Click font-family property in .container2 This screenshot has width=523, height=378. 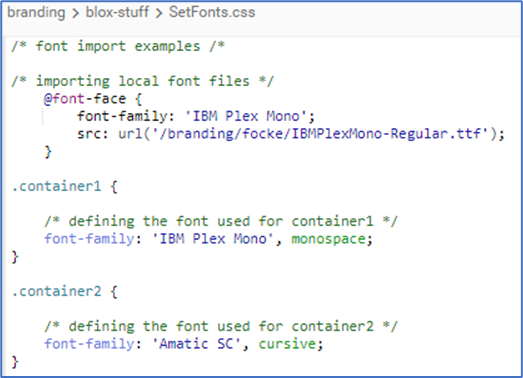point(89,344)
